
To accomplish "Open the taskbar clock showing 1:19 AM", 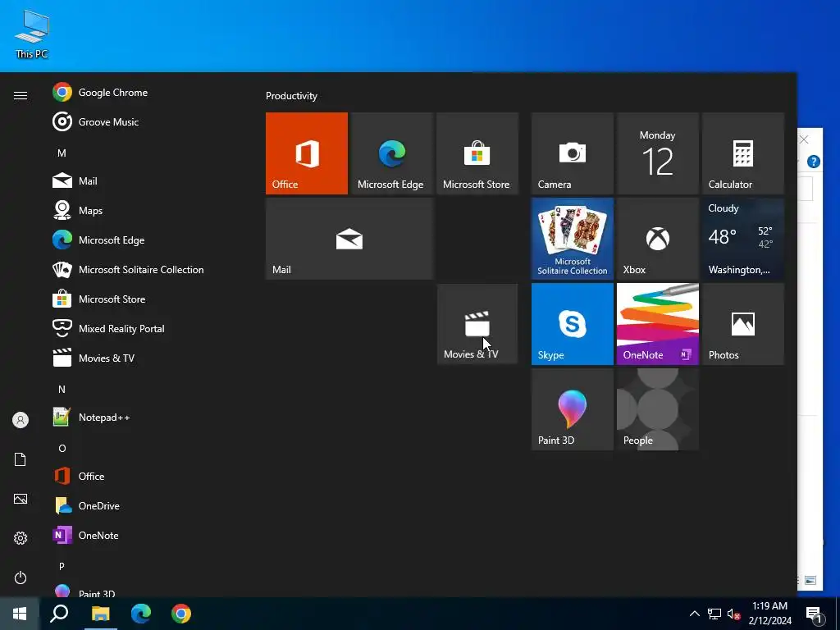I will pyautogui.click(x=769, y=614).
